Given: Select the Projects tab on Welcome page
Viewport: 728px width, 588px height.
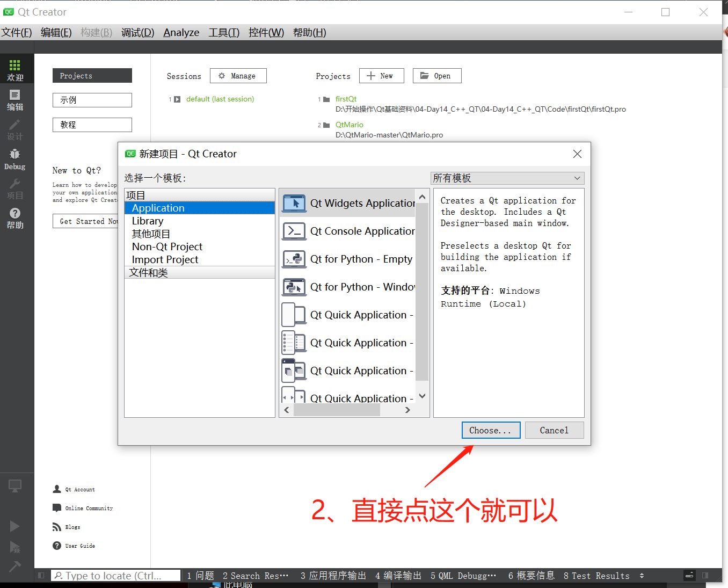Looking at the screenshot, I should click(x=92, y=75).
